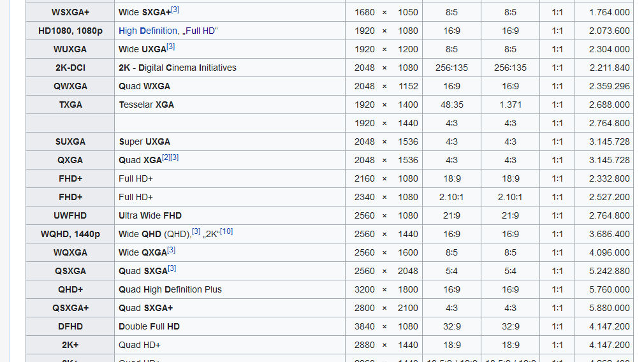This screenshot has height=362, width=644.
Task: Select pixel count 2.304.000
Action: (x=609, y=49)
